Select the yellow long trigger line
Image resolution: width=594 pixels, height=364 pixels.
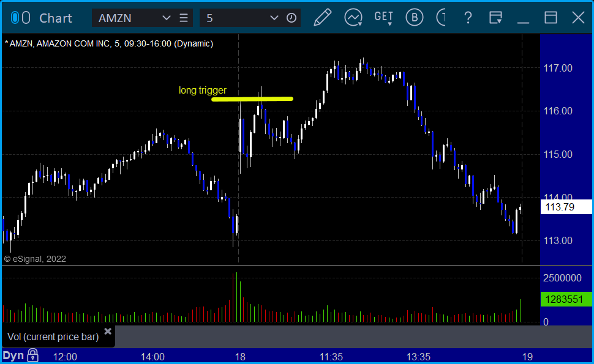[252, 100]
